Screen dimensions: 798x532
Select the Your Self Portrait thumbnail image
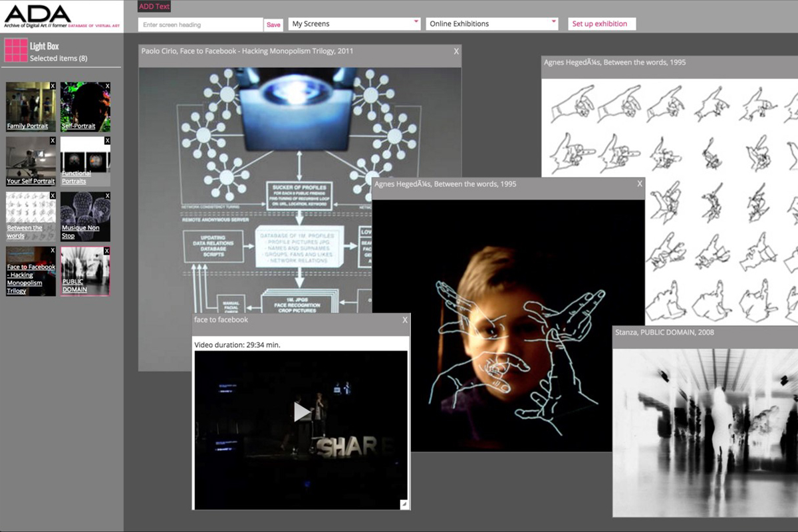[30, 156]
